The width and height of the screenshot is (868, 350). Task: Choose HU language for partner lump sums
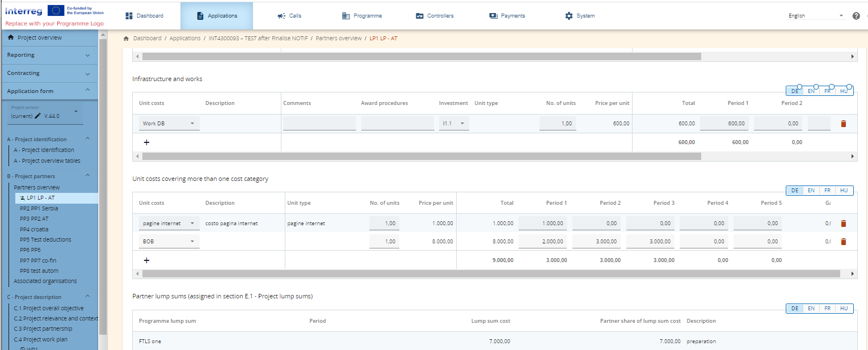pos(844,308)
